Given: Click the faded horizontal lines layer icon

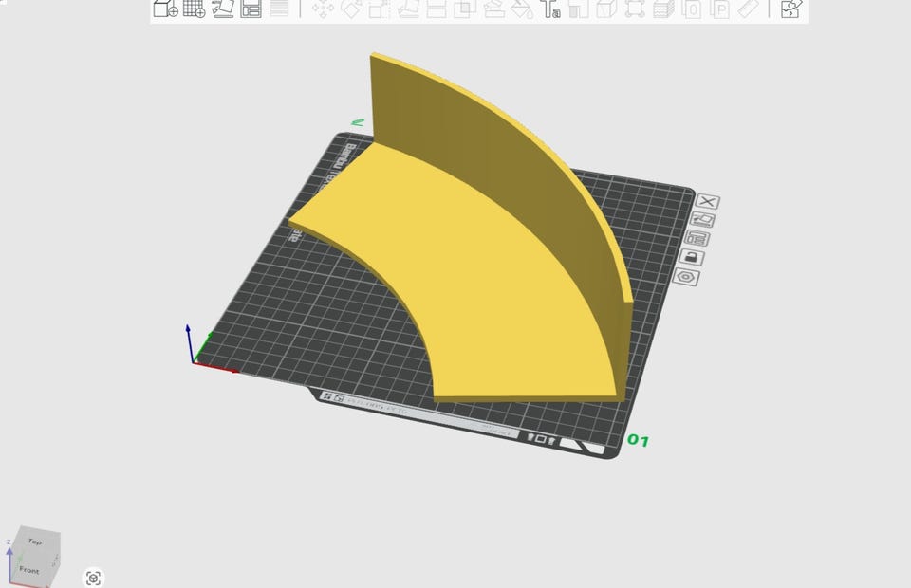Looking at the screenshot, I should (x=279, y=9).
